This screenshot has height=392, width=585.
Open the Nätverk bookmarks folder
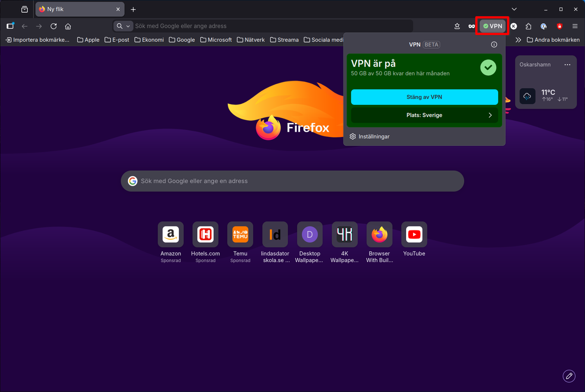point(251,39)
